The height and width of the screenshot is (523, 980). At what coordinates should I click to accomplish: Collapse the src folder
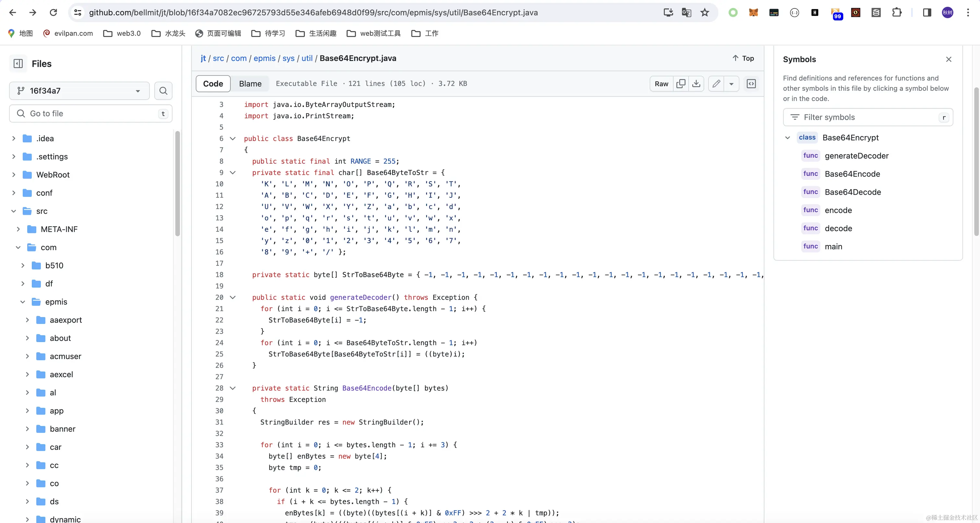coord(14,211)
